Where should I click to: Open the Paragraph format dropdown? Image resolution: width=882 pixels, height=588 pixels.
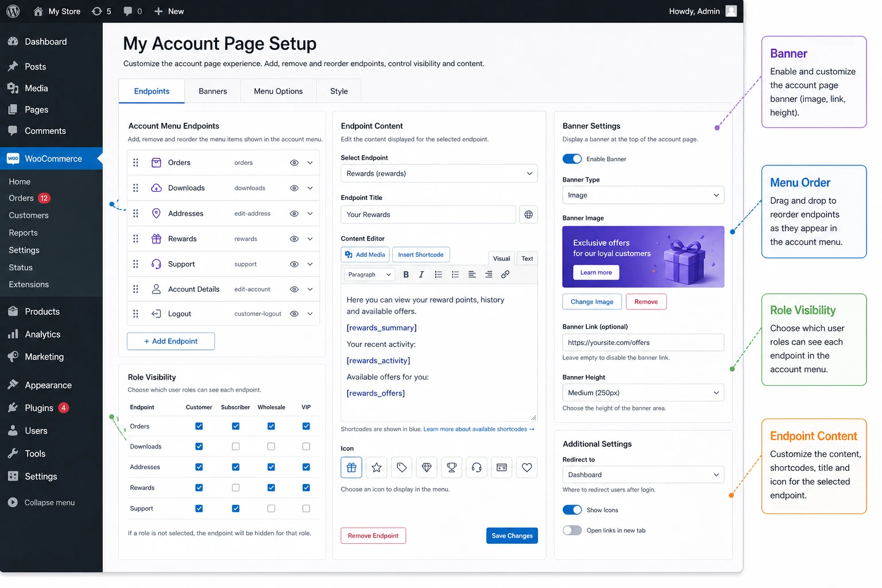[369, 274]
